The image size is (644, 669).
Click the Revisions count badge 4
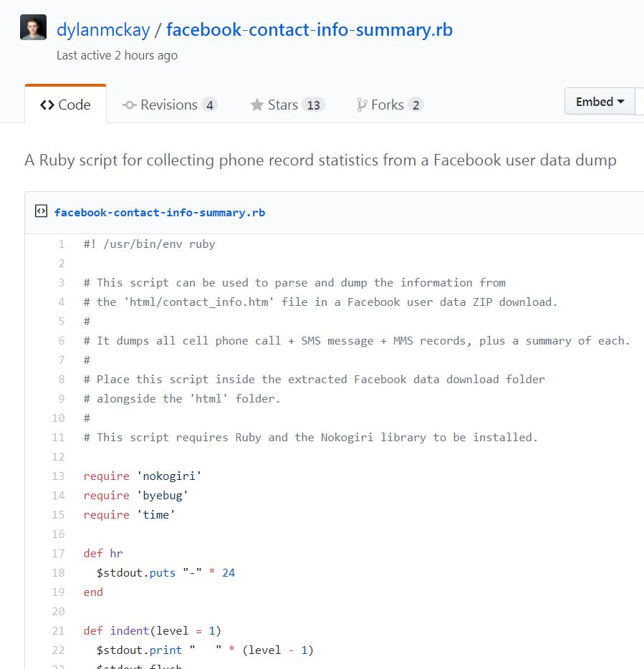click(210, 105)
